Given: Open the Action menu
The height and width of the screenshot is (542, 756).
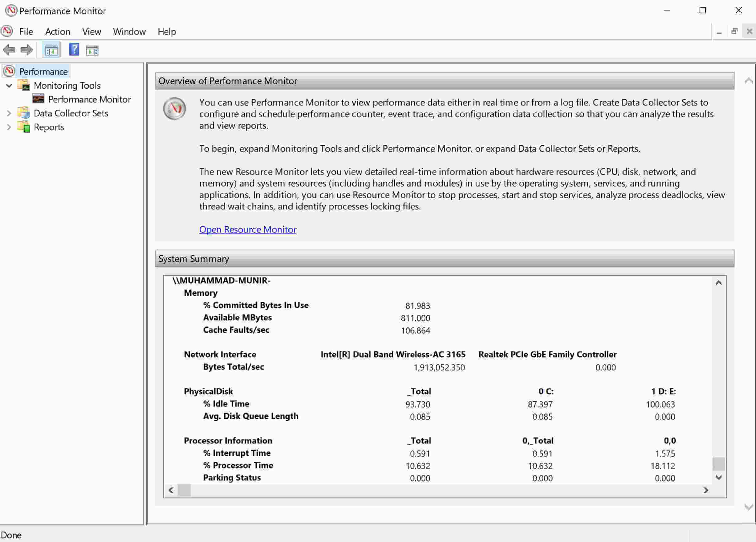Looking at the screenshot, I should [x=57, y=32].
